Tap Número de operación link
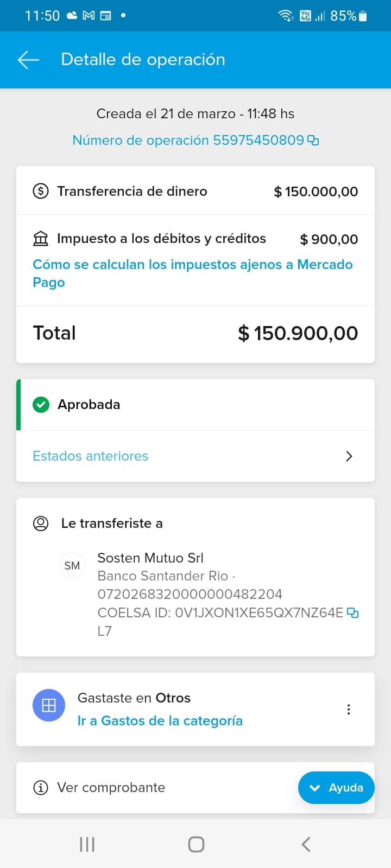Image resolution: width=391 pixels, height=868 pixels. tap(188, 141)
